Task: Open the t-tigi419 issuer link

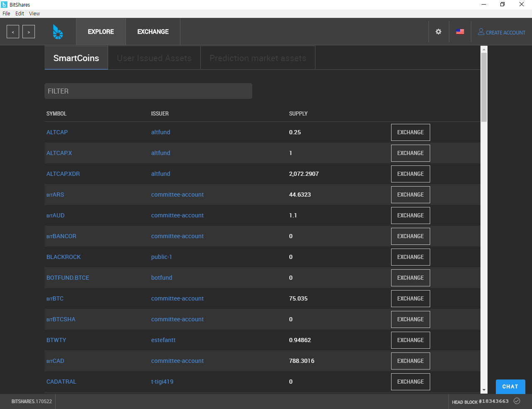Action: [x=162, y=382]
